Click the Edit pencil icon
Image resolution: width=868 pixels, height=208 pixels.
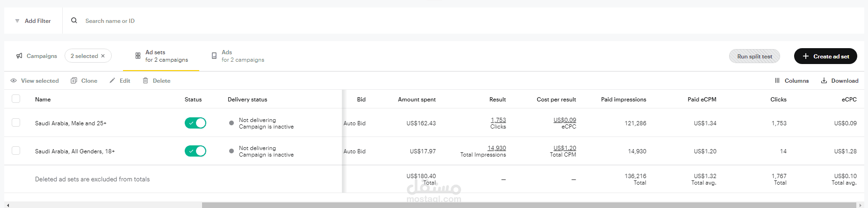[x=112, y=80]
